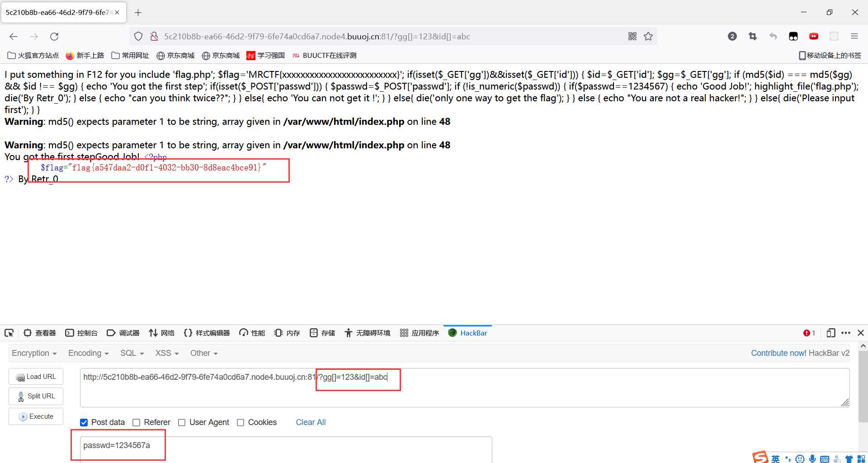Viewport: 868px width, 463px height.
Task: Uncheck the Post data checkbox
Action: [x=84, y=422]
